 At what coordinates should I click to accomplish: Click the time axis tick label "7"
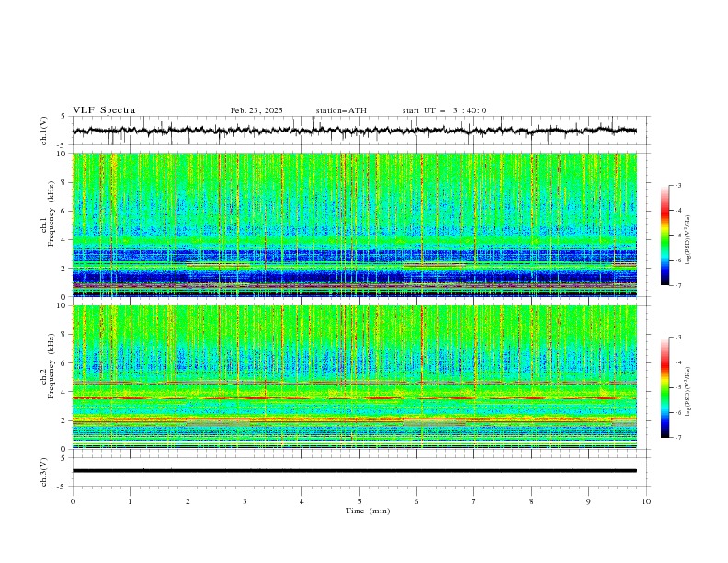(474, 501)
